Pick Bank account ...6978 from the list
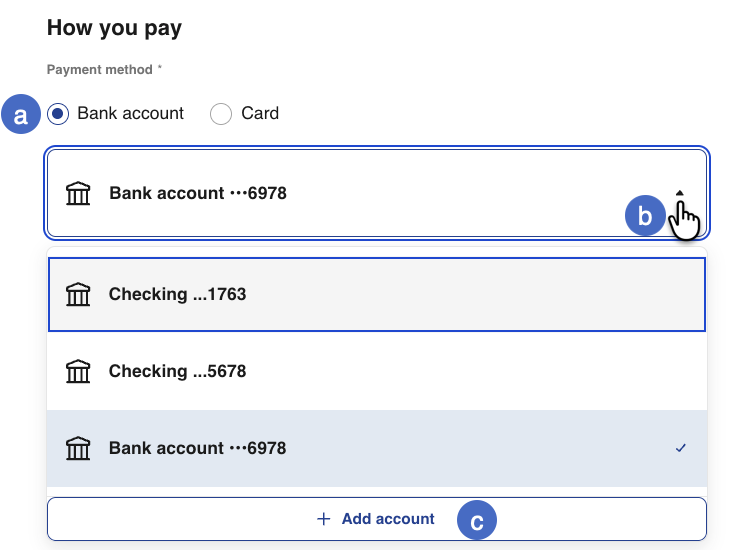This screenshot has height=550, width=745. pos(197,448)
